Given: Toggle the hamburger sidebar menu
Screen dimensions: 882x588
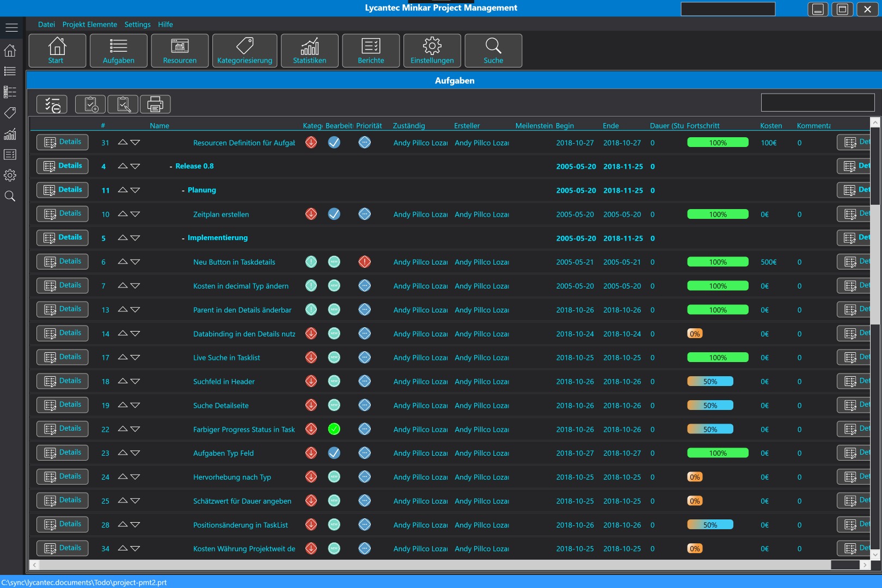Looking at the screenshot, I should point(11,27).
